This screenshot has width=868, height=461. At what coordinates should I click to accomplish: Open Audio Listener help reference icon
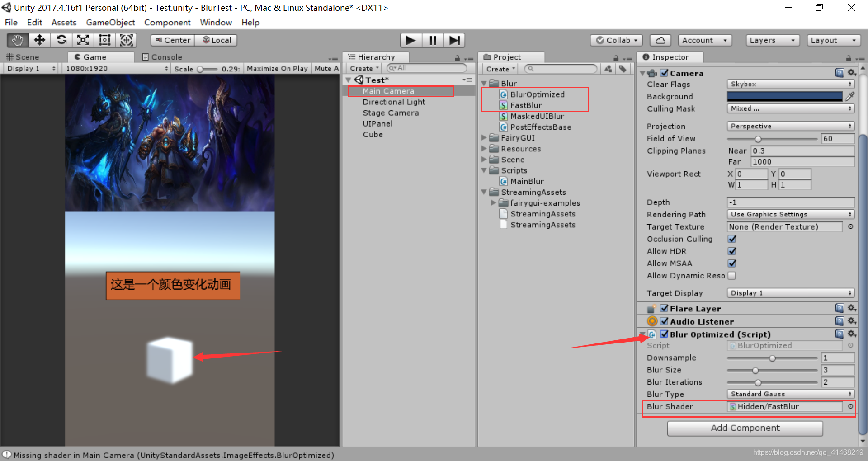pyautogui.click(x=840, y=321)
